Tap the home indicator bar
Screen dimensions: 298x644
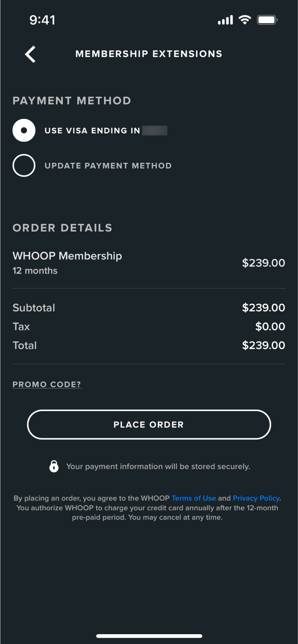149,636
